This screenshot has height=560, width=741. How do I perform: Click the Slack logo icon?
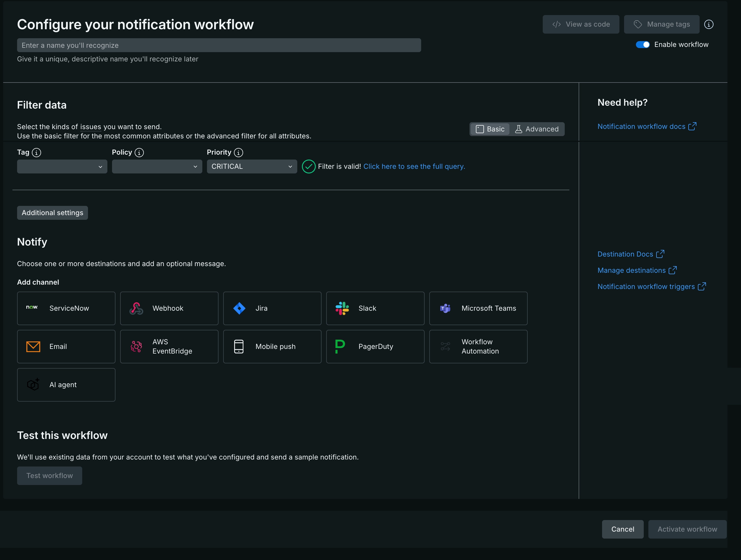pos(342,308)
